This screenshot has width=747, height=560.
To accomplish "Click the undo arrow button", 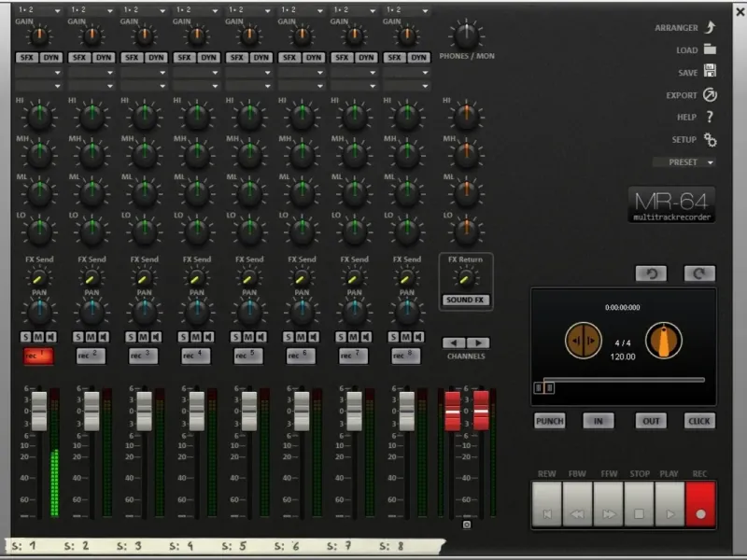I will [x=651, y=273].
